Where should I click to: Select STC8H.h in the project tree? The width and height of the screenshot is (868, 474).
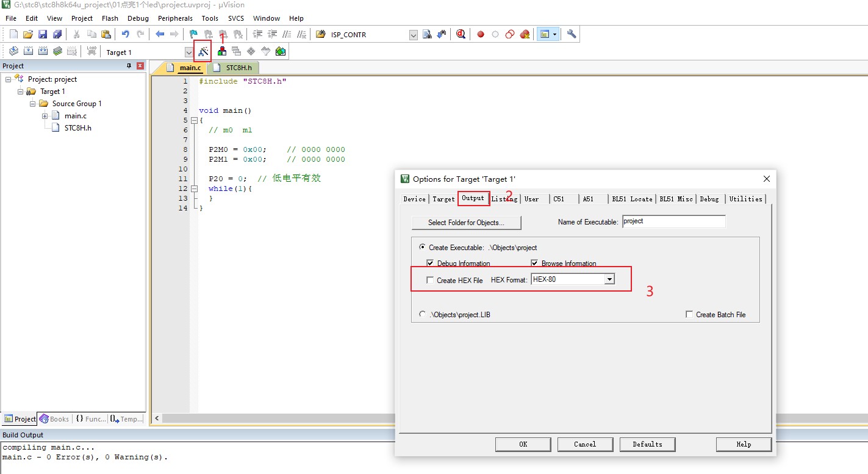[77, 128]
